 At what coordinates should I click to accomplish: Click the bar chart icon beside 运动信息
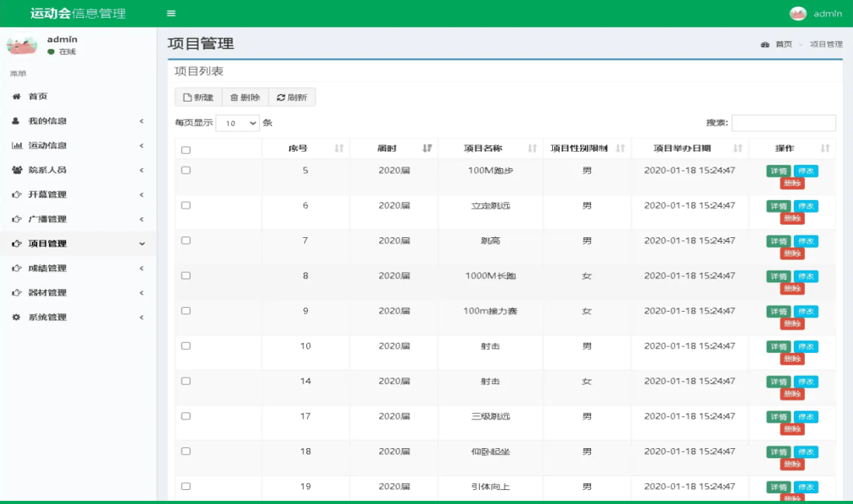(x=17, y=145)
